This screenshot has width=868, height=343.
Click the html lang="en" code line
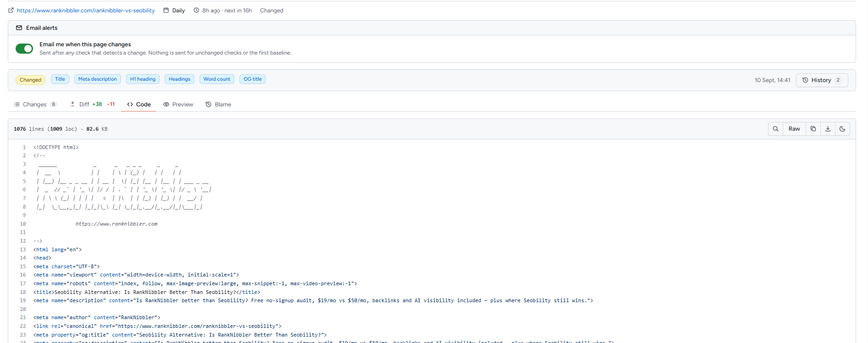[x=57, y=250]
